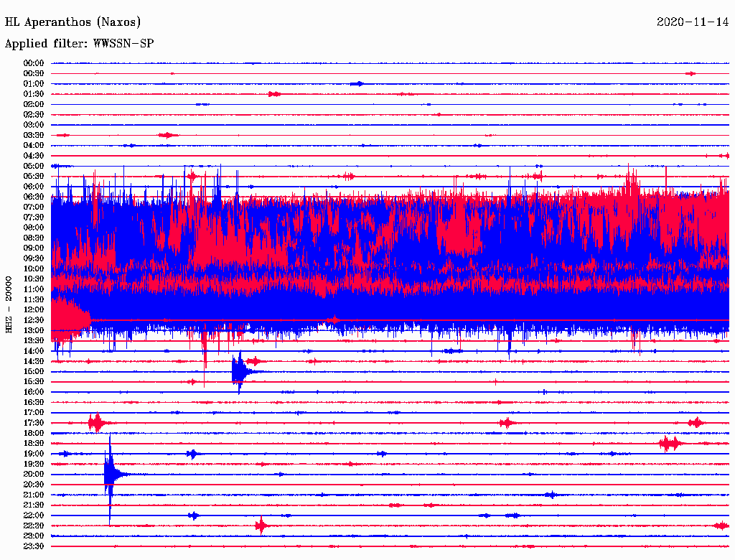Screen dimensions: 735x560
Task: Select the 09:30 time label
Action: 34,258
